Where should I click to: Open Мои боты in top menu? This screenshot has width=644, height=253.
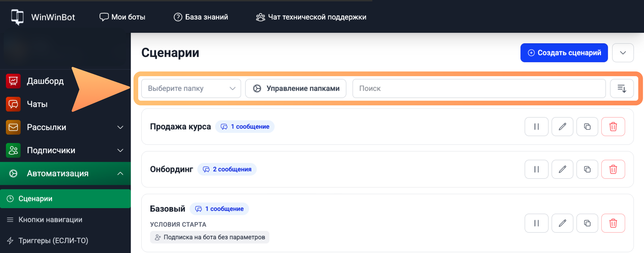[x=122, y=17]
